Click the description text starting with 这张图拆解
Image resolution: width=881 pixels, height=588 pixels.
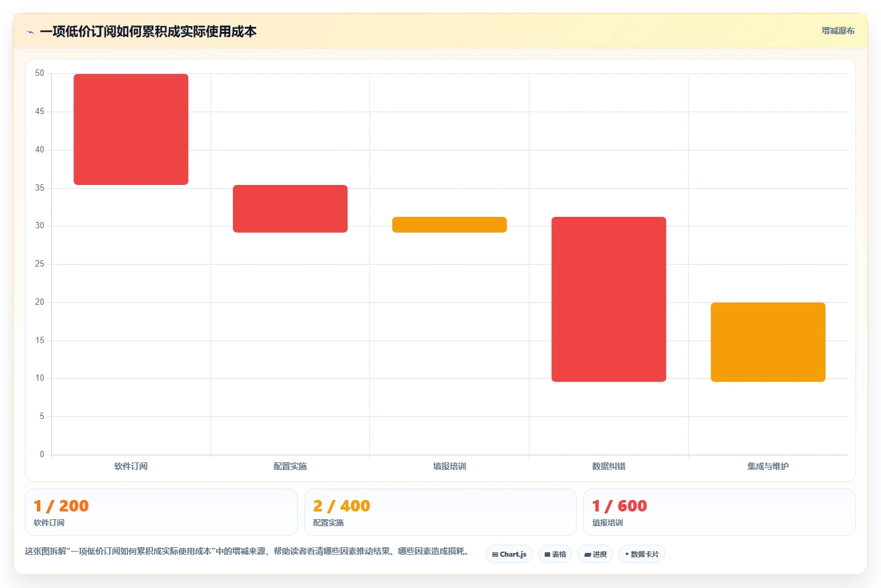[247, 551]
